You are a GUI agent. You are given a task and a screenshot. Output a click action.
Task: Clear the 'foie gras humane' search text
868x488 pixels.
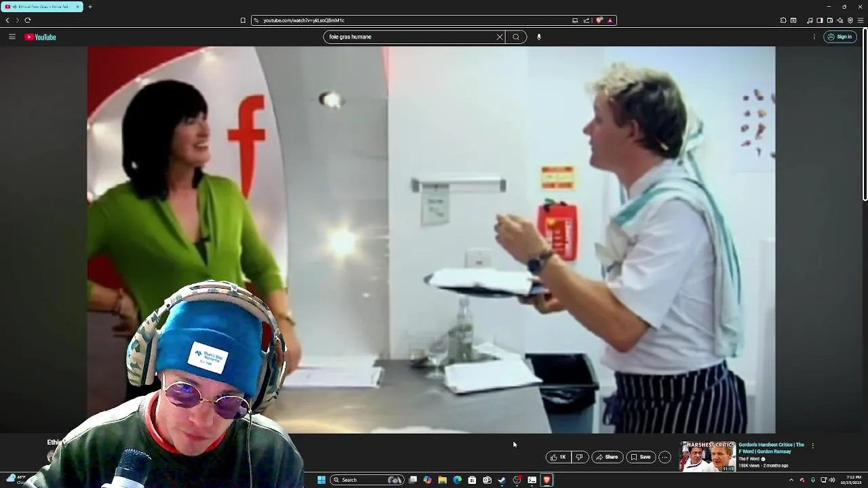pyautogui.click(x=500, y=37)
